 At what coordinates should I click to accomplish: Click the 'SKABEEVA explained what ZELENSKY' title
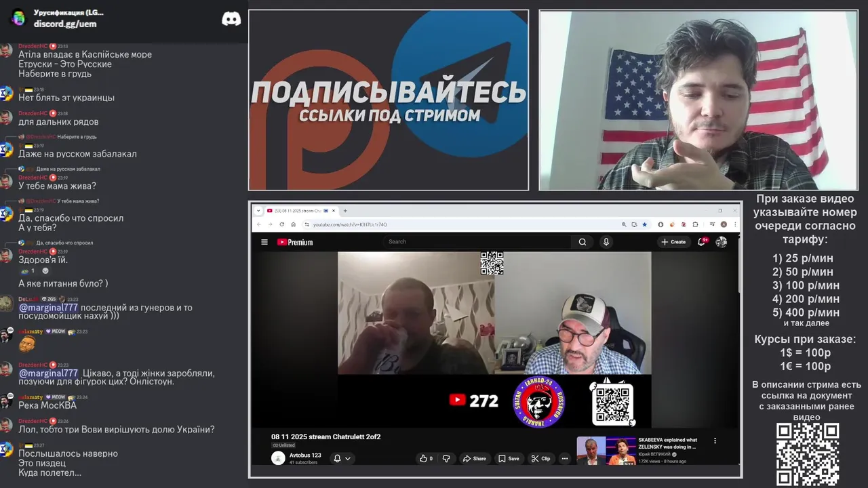(x=668, y=443)
